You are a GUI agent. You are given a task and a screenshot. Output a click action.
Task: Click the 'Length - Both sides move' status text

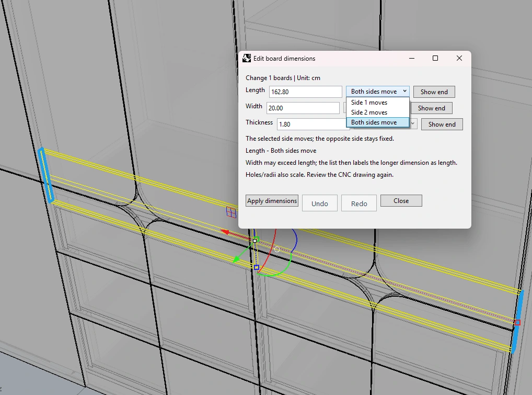click(x=281, y=151)
